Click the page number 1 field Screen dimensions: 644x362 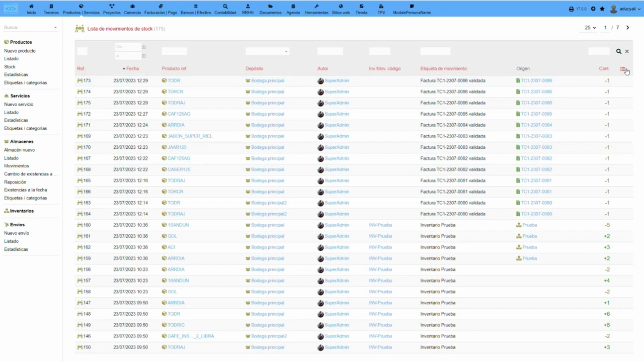point(605,28)
